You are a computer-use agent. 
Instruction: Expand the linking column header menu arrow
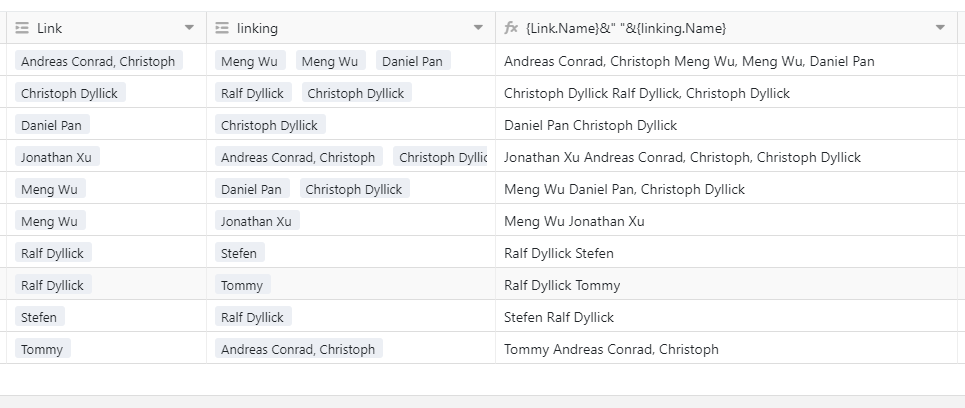point(478,28)
